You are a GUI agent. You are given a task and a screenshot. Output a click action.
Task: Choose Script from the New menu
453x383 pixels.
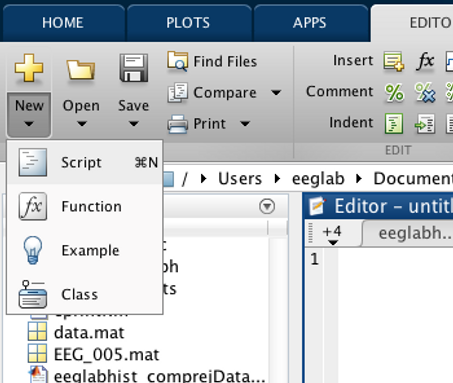coord(85,162)
